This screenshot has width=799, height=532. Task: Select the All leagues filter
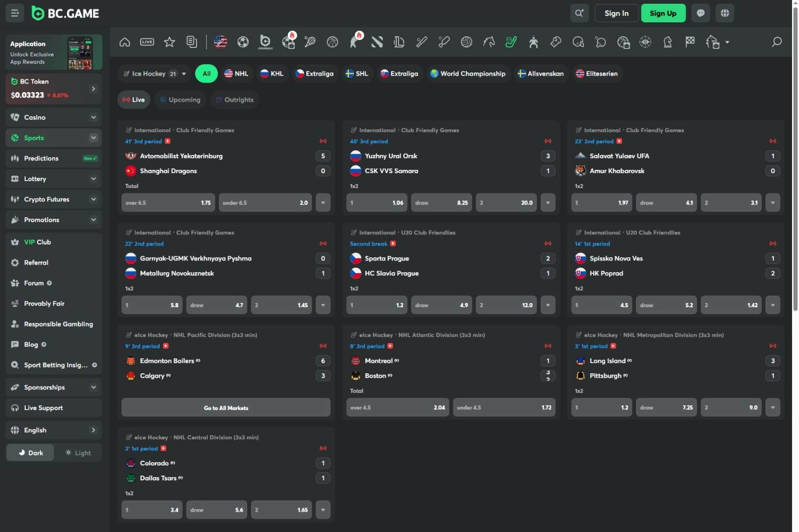pyautogui.click(x=207, y=74)
